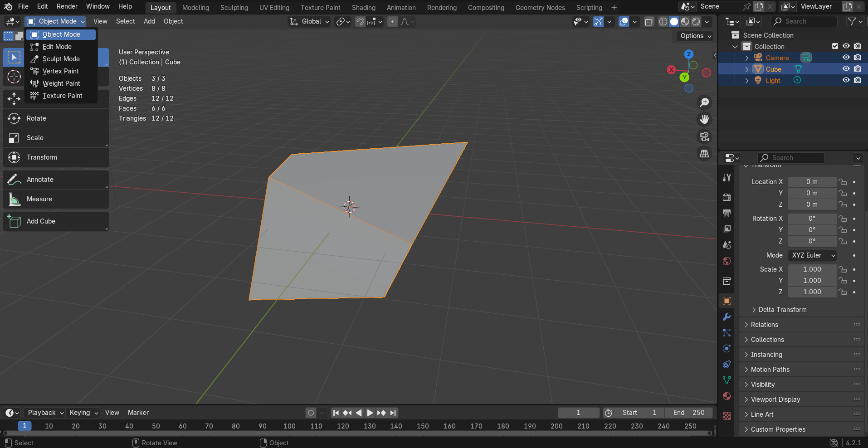Toggle camera view icon in viewport
The width and height of the screenshot is (868, 448).
pyautogui.click(x=704, y=136)
